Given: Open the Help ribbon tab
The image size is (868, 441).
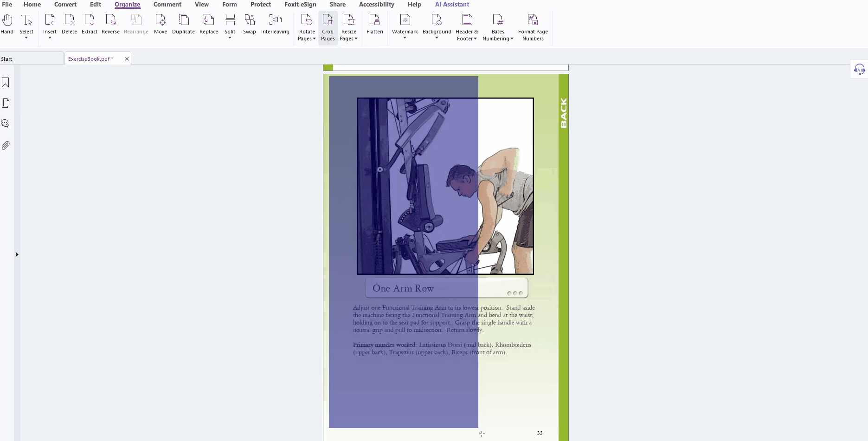Looking at the screenshot, I should (414, 4).
